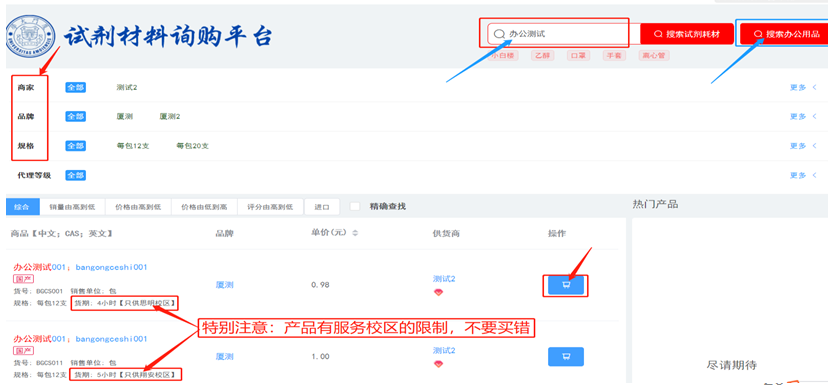Sort by 价格由低到高
The height and width of the screenshot is (392, 828).
click(x=204, y=207)
